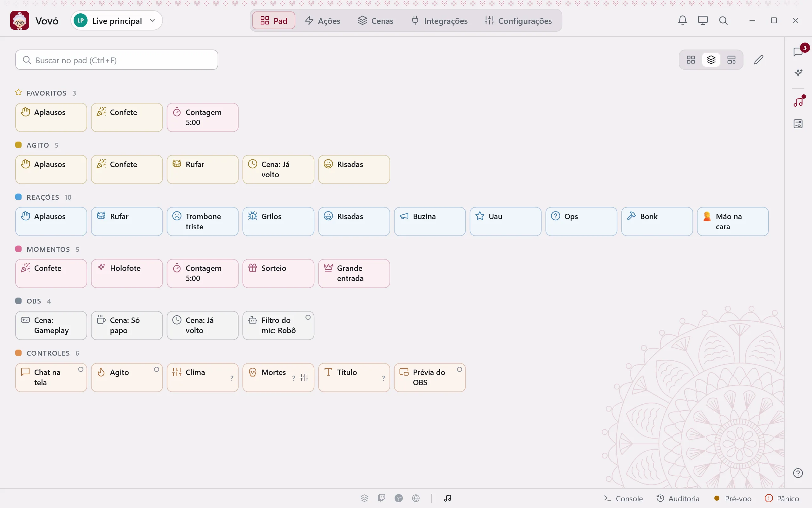Click the Twitch status icon
Screen dimensions: 812x508
coord(382,498)
